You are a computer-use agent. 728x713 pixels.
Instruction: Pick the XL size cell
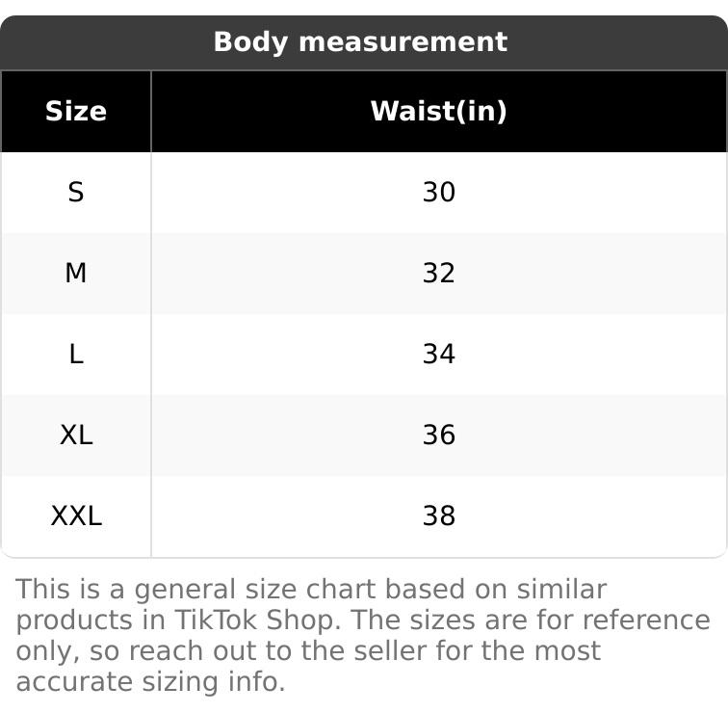point(75,436)
